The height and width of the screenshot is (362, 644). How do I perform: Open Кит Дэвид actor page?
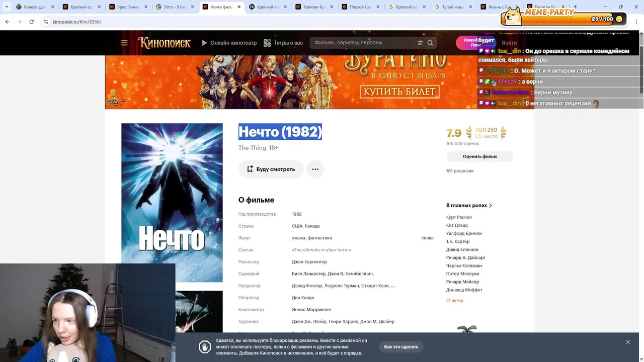(x=456, y=225)
